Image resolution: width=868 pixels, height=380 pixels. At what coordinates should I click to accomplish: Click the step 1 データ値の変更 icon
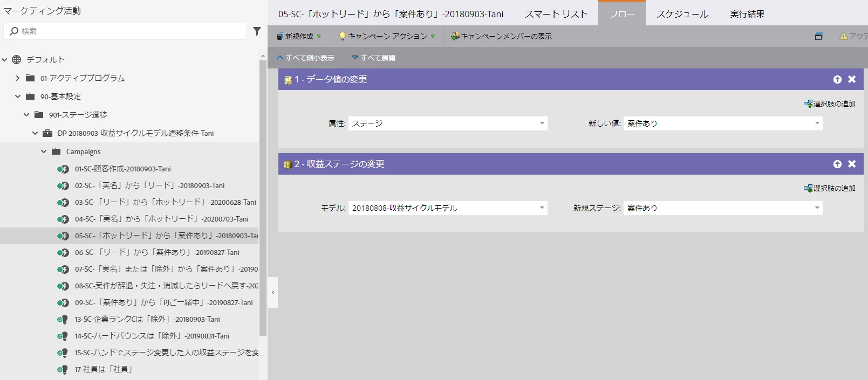(x=288, y=80)
